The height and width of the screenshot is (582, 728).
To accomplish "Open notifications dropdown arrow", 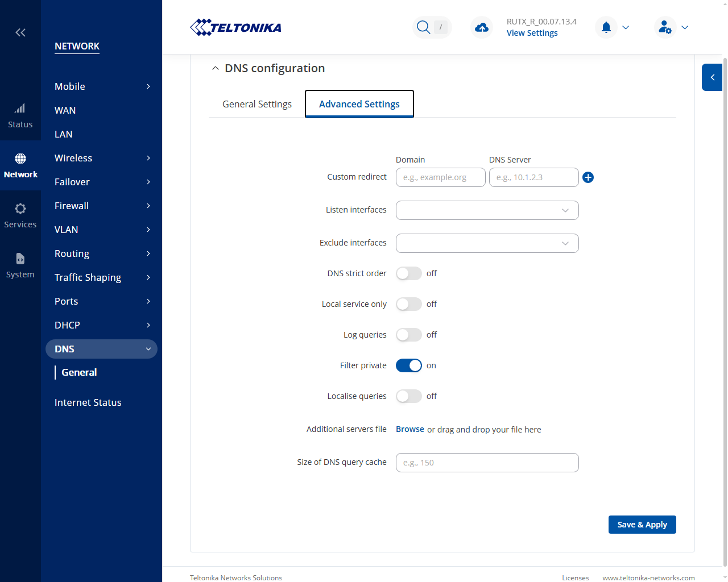I will pos(626,27).
